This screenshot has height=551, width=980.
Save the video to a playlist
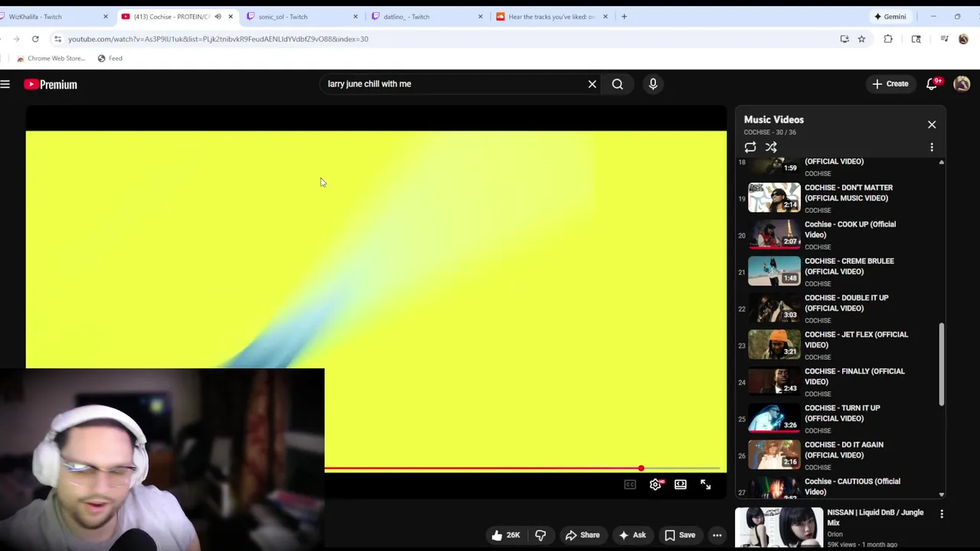(679, 535)
